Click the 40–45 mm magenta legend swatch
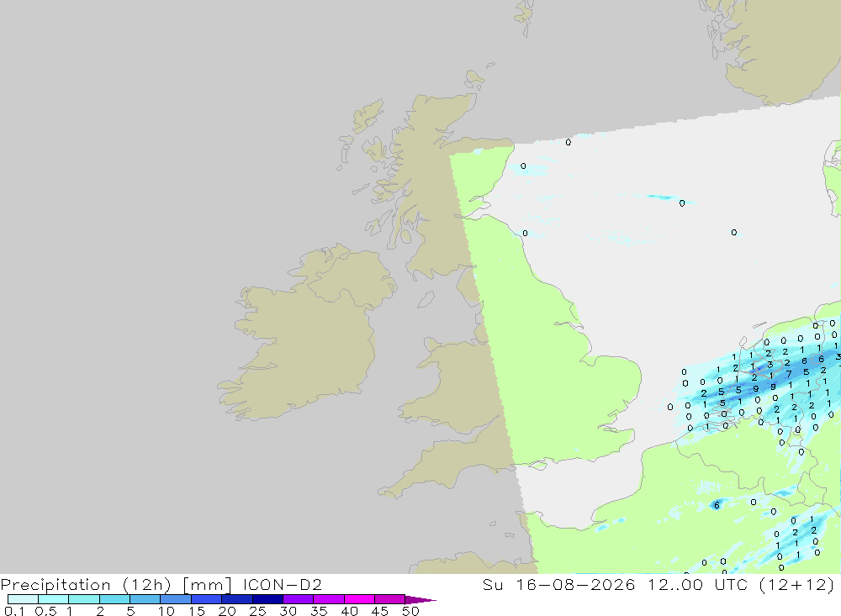Viewport: 841px width, 616px height. 359,599
